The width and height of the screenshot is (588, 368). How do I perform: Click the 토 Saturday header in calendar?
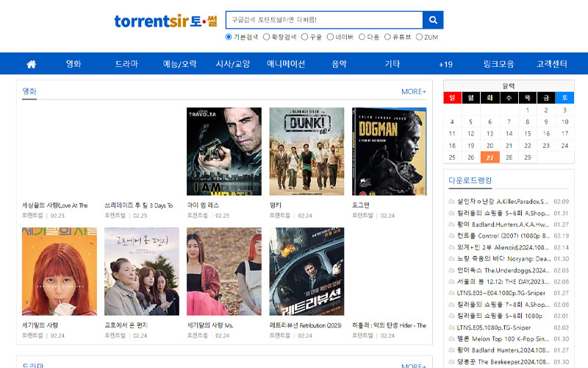point(564,98)
